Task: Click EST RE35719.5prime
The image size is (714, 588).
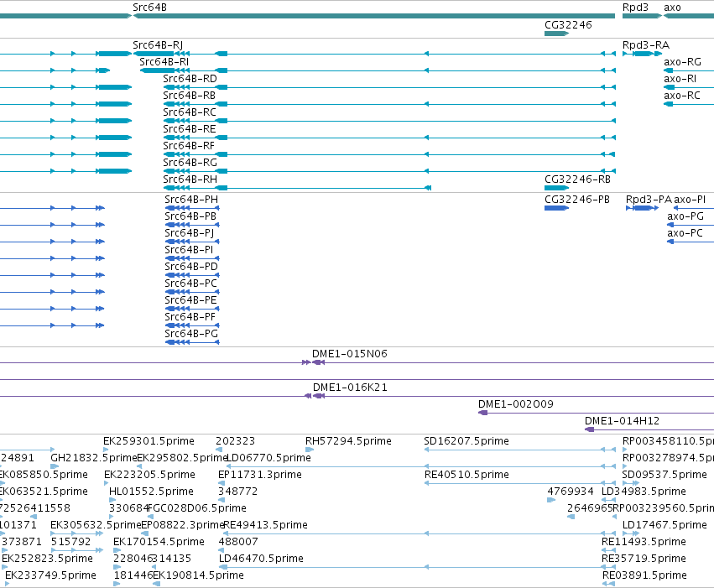Action: coord(644,559)
